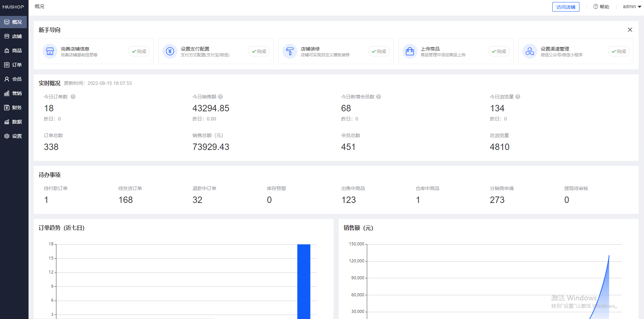Click the 待发货订单 count 168
The width and height of the screenshot is (644, 319).
(x=126, y=200)
